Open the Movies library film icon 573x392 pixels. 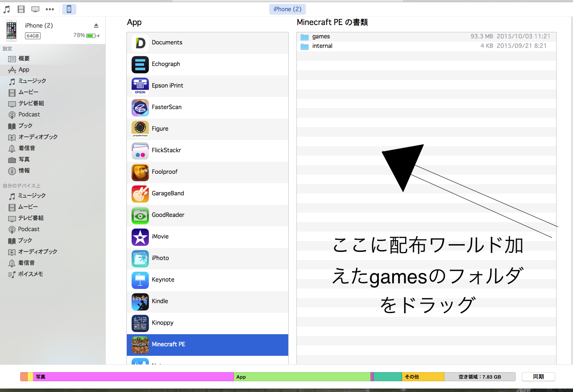21,9
